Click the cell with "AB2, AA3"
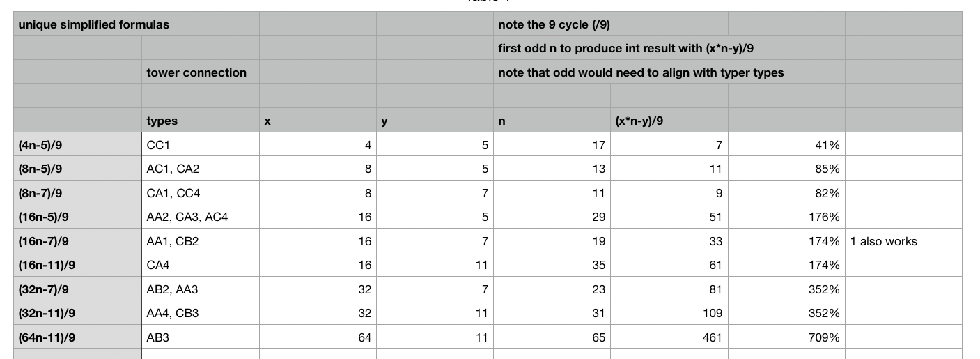980x359 pixels. click(x=173, y=289)
